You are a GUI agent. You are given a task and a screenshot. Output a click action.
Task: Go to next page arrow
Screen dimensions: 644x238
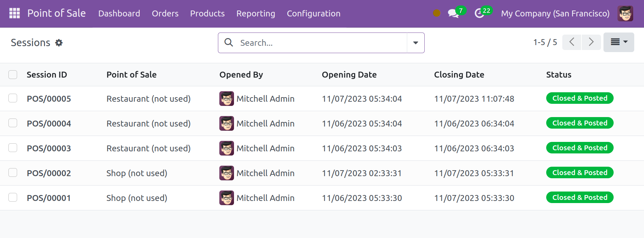tap(591, 42)
